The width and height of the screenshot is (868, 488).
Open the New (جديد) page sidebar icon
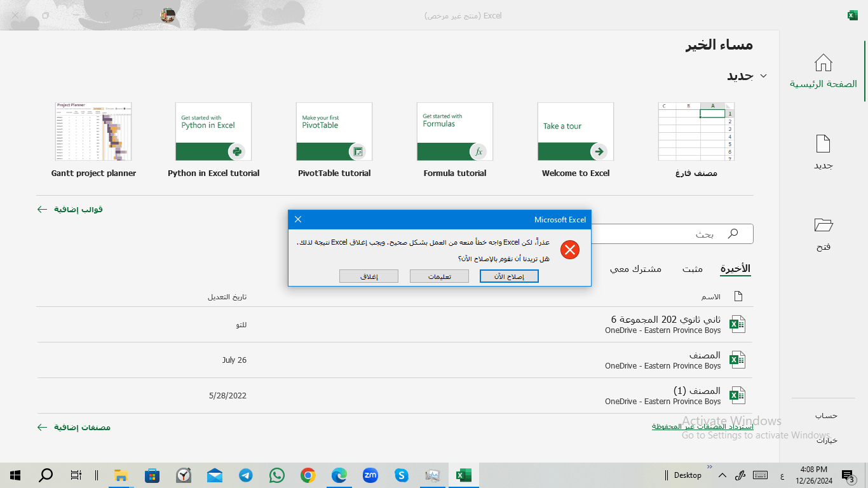point(824,144)
